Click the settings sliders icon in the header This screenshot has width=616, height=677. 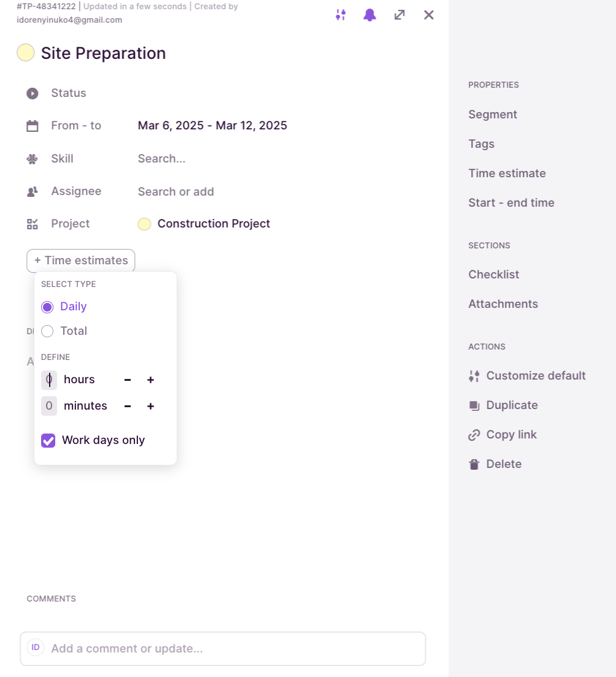click(x=341, y=15)
